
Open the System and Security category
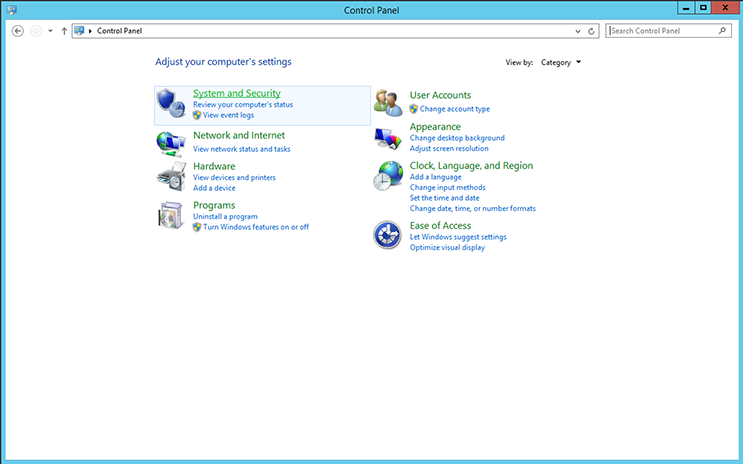(x=237, y=93)
